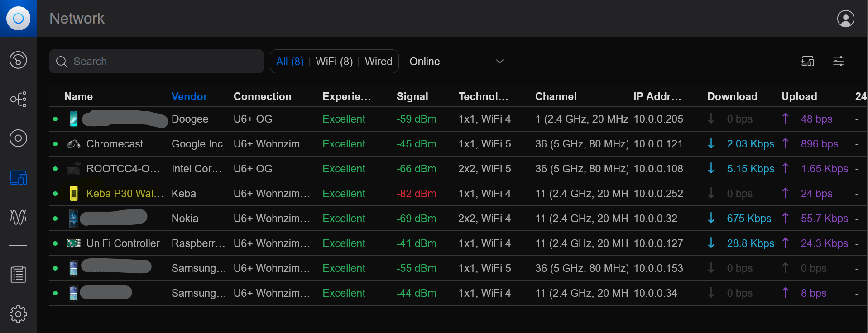
Task: Open the UniFi logo home icon
Action: 18,18
